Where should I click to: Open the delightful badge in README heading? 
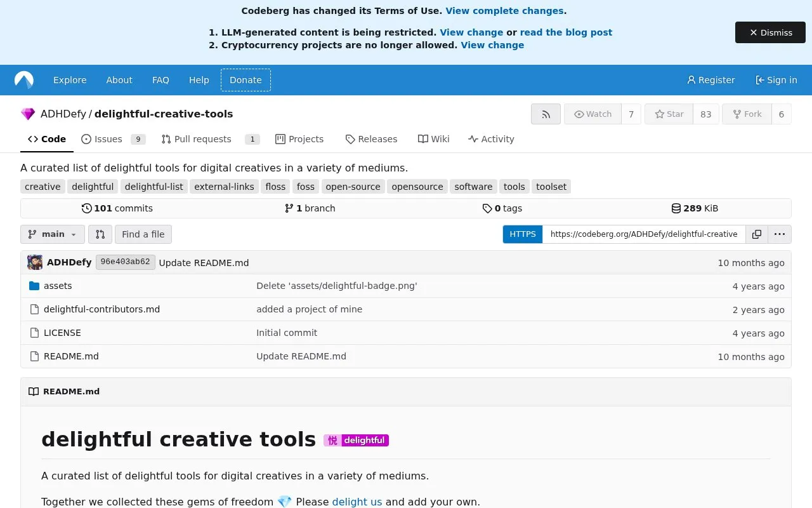(x=357, y=440)
